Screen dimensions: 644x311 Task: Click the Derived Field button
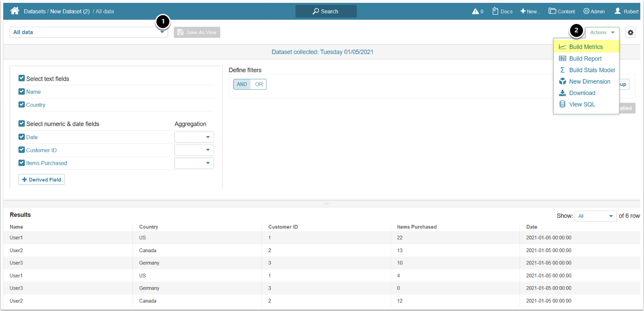(x=42, y=180)
